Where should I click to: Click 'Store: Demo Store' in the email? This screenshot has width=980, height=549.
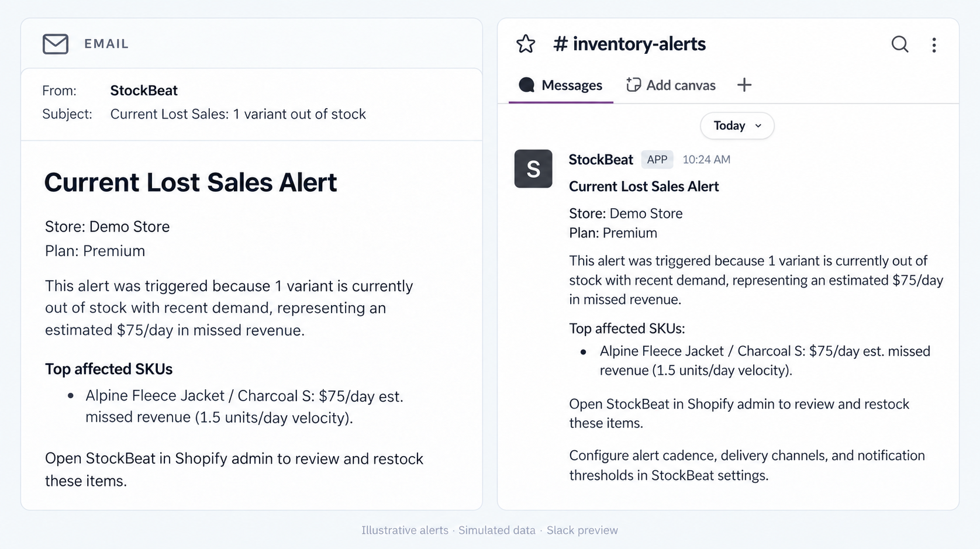tap(108, 227)
